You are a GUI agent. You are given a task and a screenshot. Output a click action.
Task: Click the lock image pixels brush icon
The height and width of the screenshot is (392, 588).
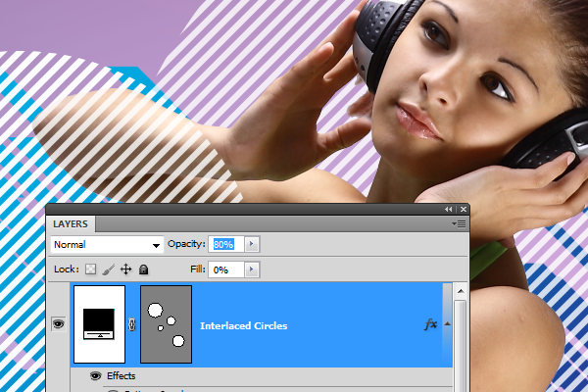click(x=110, y=269)
